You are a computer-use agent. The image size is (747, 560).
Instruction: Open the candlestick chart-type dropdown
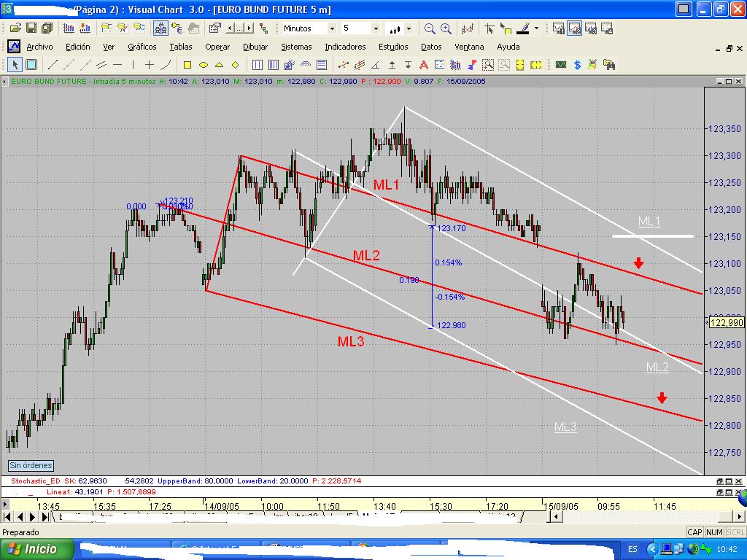click(409, 28)
